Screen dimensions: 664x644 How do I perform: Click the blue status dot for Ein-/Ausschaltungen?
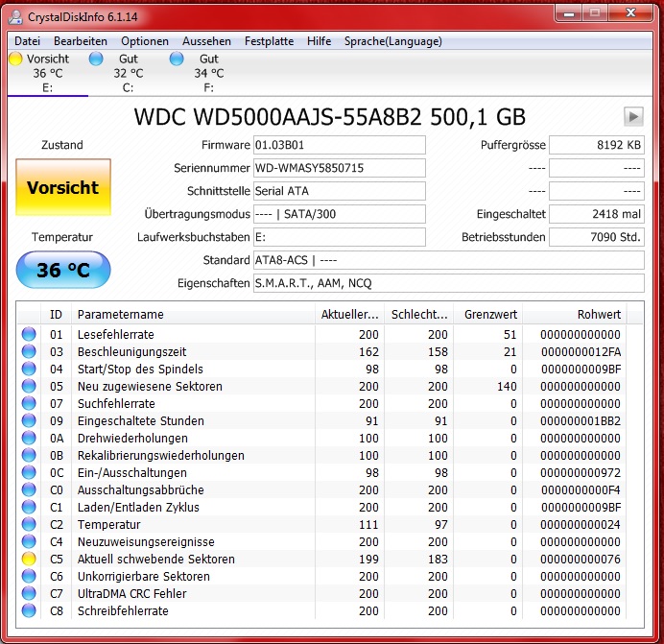click(29, 472)
